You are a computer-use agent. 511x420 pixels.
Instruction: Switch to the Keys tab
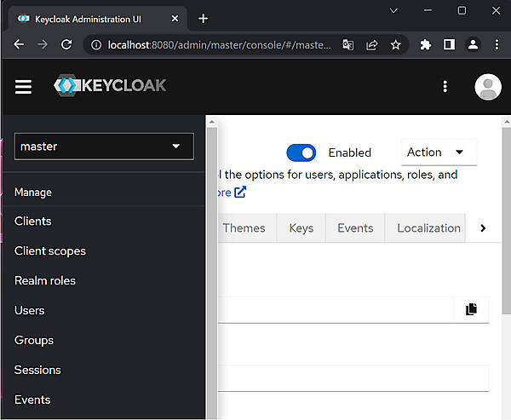point(301,228)
